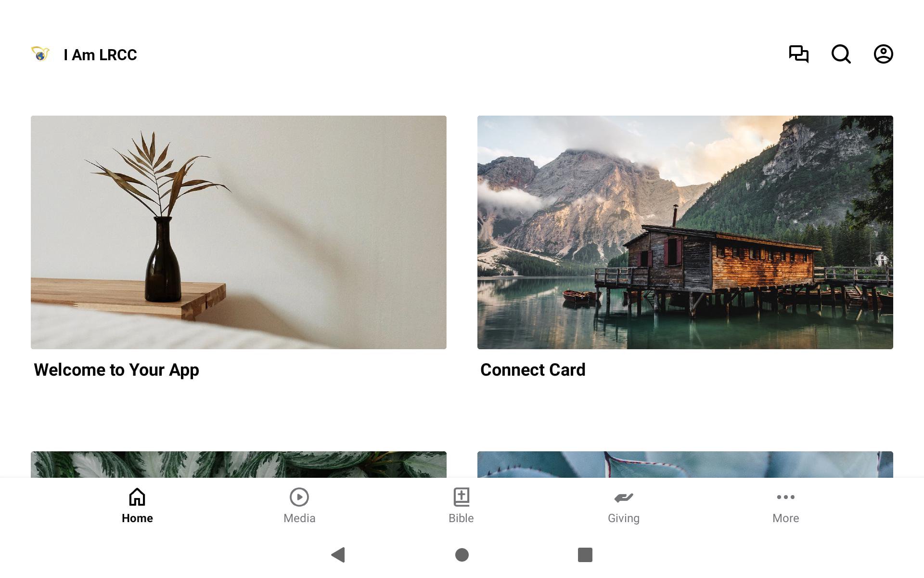Tap the Android back triangle button
The width and height of the screenshot is (924, 578).
[x=338, y=555]
